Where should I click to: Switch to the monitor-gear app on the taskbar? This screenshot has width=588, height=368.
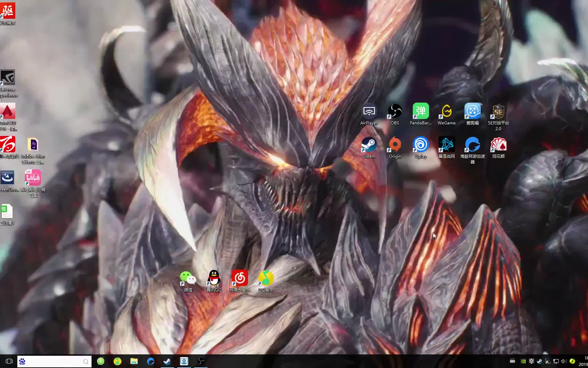point(184,361)
